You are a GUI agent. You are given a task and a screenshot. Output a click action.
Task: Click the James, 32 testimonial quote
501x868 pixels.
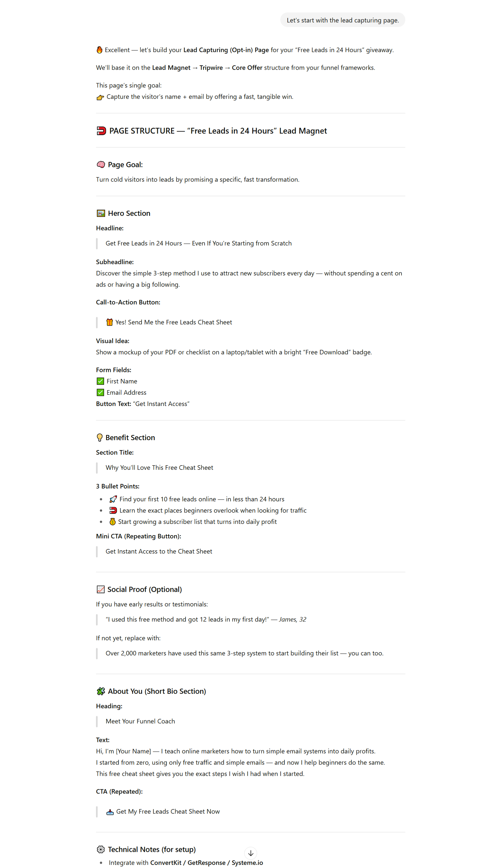[206, 619]
